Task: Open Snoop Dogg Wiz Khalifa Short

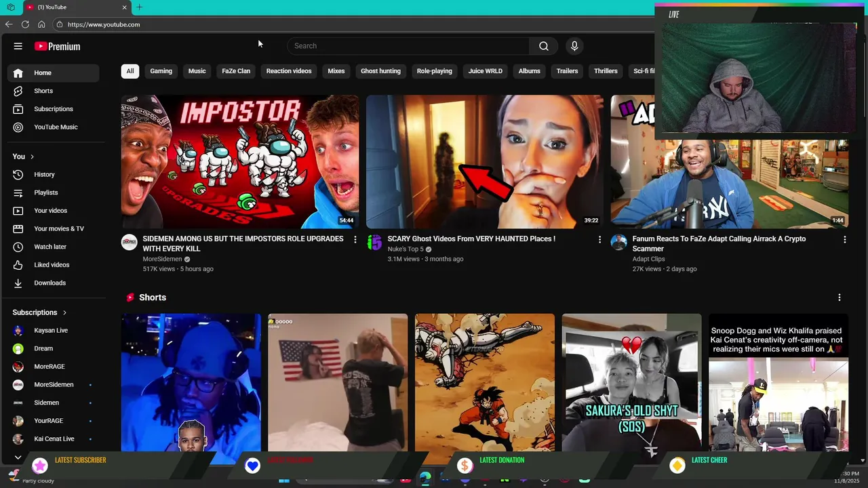Action: point(778,382)
